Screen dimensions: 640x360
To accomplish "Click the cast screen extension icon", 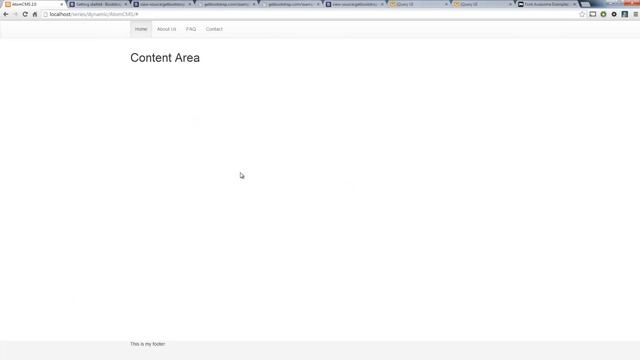I will coord(593,14).
